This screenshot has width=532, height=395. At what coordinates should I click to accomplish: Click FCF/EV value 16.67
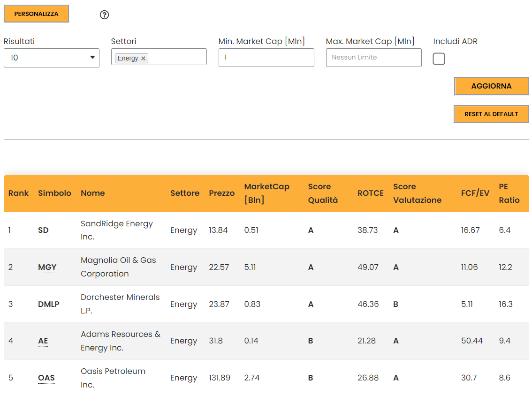coord(470,231)
